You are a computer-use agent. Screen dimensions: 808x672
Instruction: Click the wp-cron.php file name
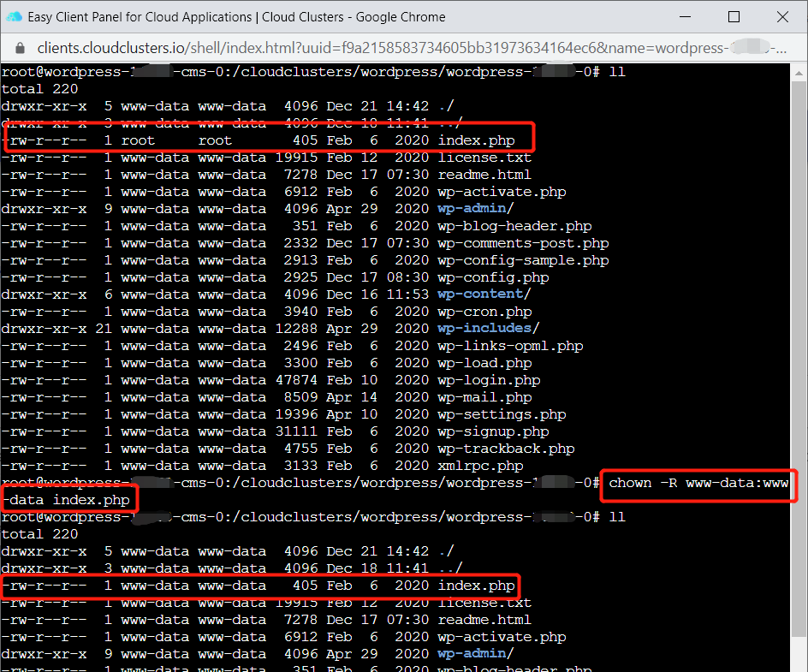click(x=484, y=312)
